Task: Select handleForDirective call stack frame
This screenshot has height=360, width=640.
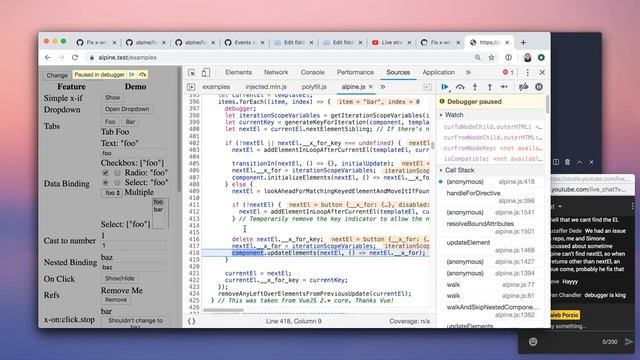Action: pos(490,197)
